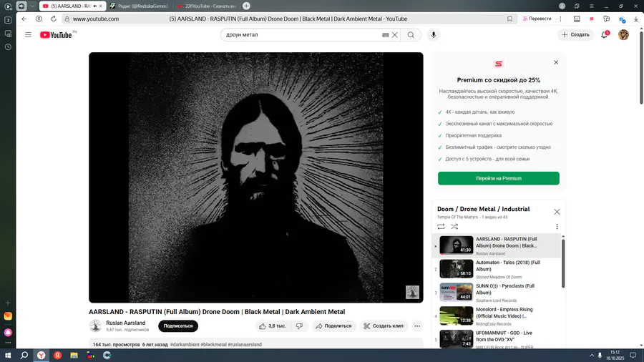Open Windows taskbar search

24,356
